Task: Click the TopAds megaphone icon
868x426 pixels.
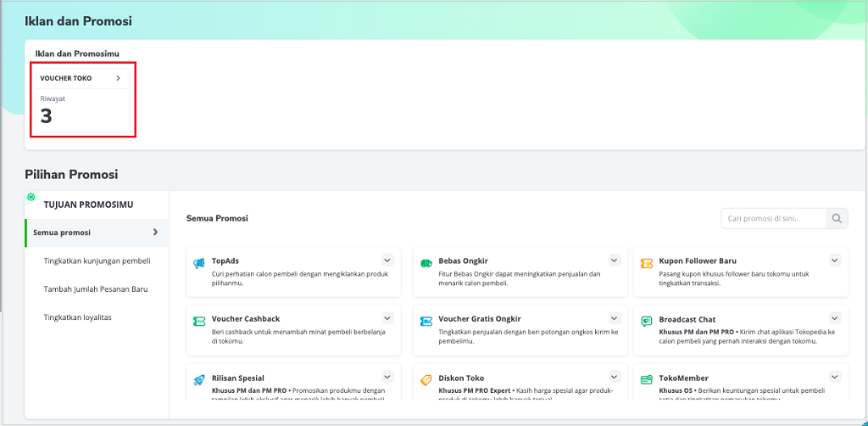Action: click(x=199, y=264)
